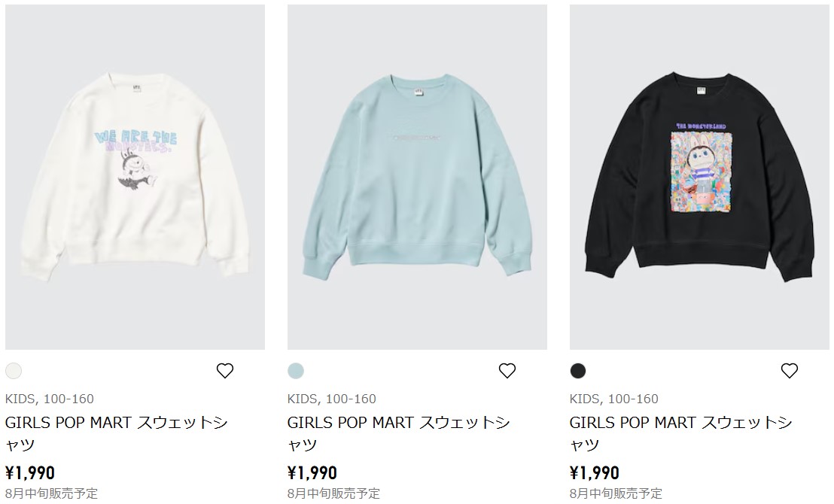Image resolution: width=834 pixels, height=504 pixels.
Task: Open the white GIRLS POP MART sweatshirt title
Action: (117, 433)
